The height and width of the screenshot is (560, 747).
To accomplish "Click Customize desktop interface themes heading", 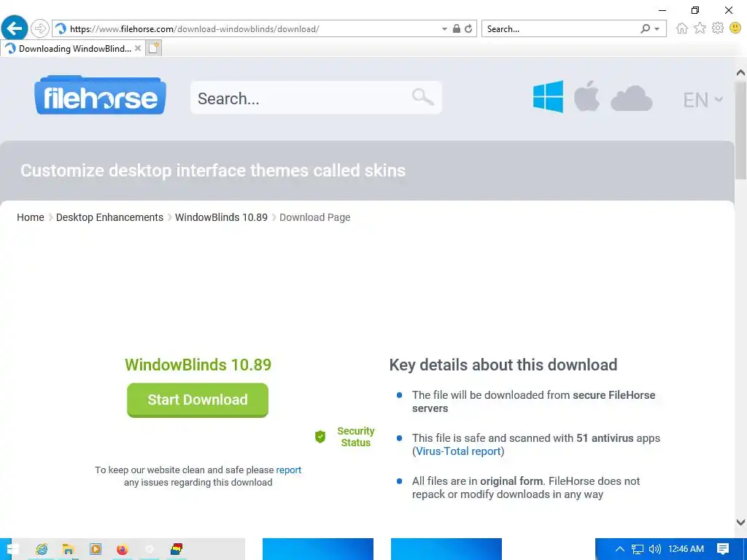I will click(x=213, y=171).
